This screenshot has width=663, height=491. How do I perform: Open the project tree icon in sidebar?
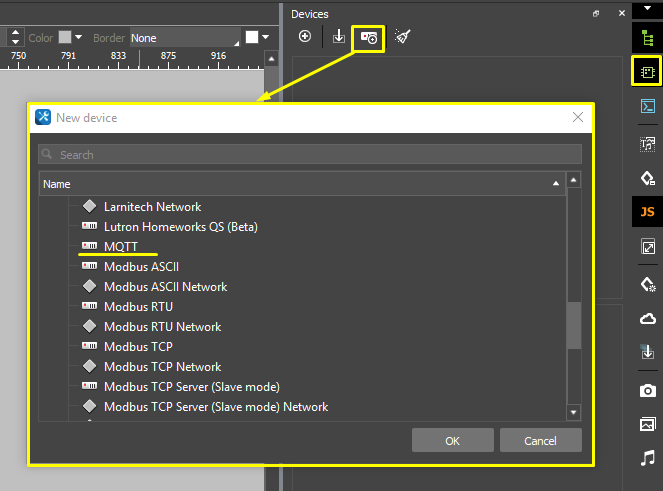click(647, 38)
